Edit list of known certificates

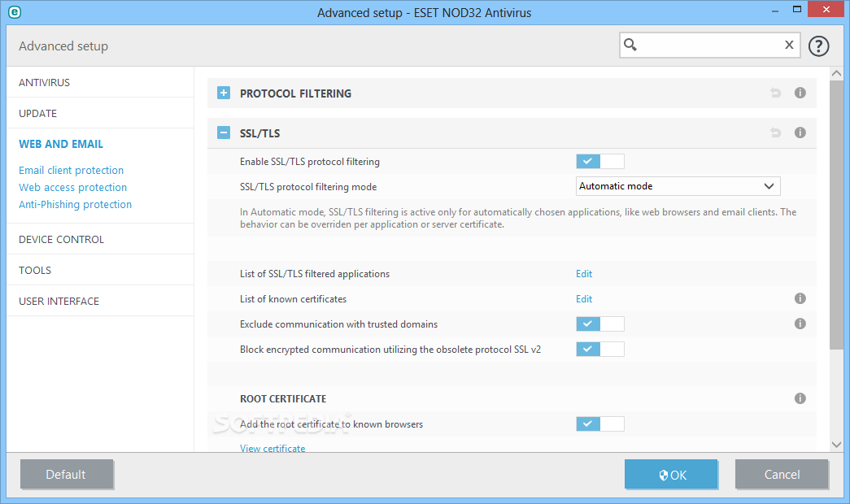pyautogui.click(x=584, y=298)
